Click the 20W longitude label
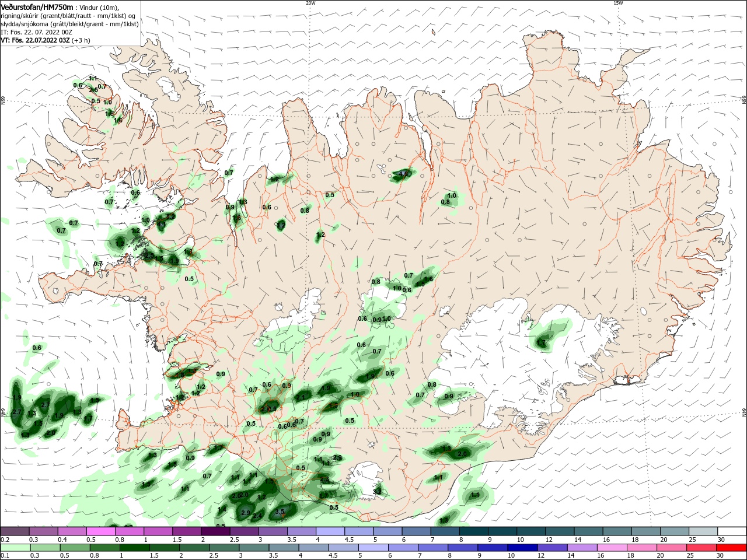 [x=310, y=3]
